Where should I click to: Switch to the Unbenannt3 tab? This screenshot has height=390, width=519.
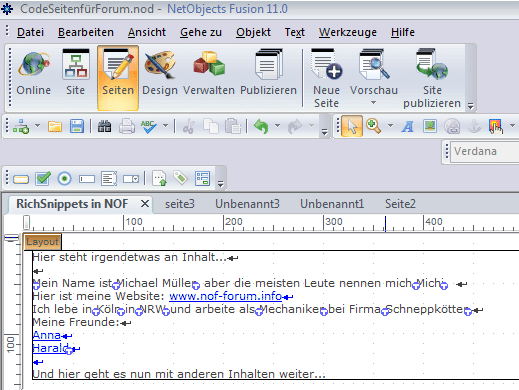pos(247,204)
